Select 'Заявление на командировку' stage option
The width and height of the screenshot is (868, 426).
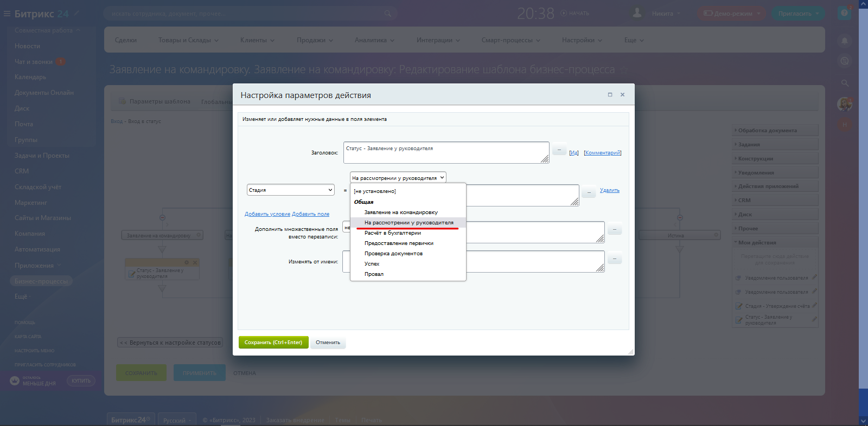[408, 212]
